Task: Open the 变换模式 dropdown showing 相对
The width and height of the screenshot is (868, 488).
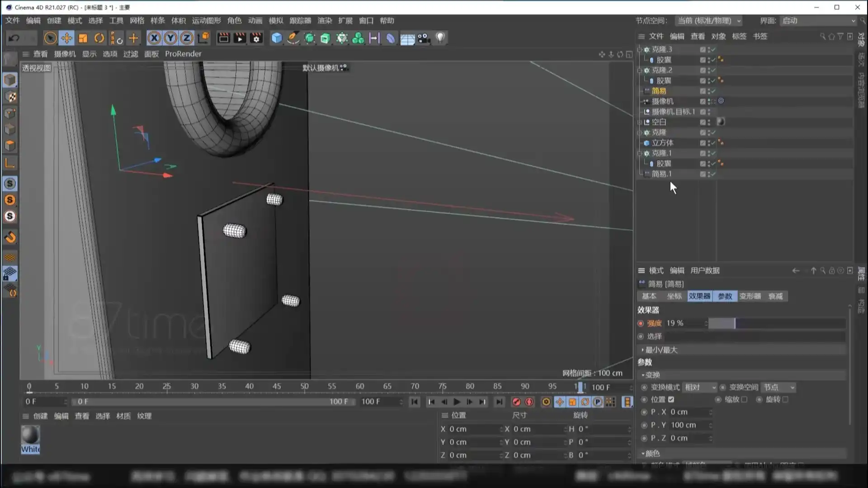Action: click(700, 387)
